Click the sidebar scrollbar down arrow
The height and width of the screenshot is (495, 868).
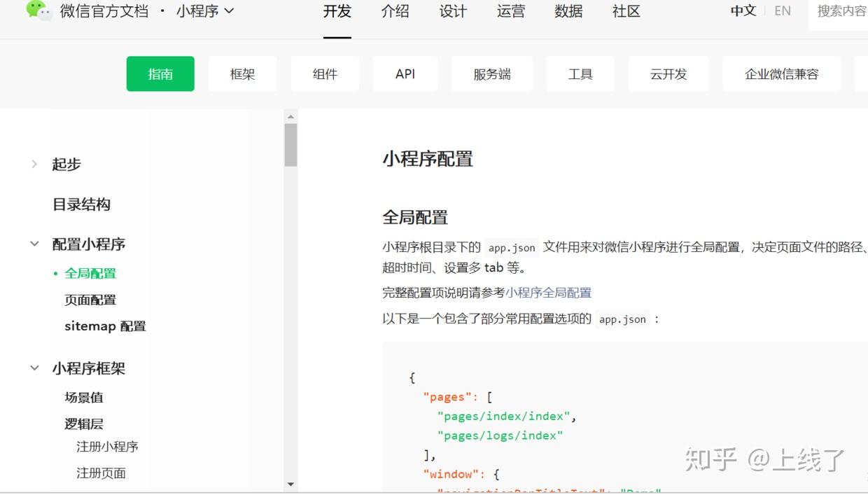coord(290,484)
